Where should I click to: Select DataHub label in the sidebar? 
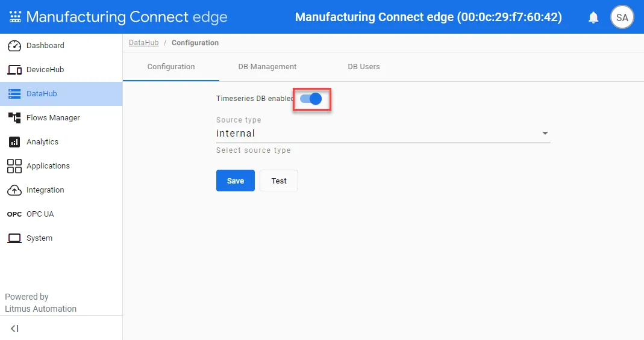click(x=42, y=94)
